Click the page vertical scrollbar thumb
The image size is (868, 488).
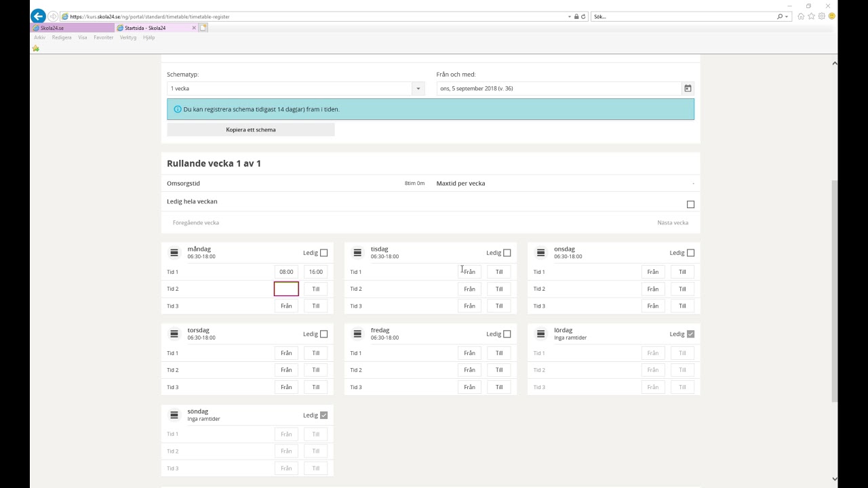click(834, 291)
